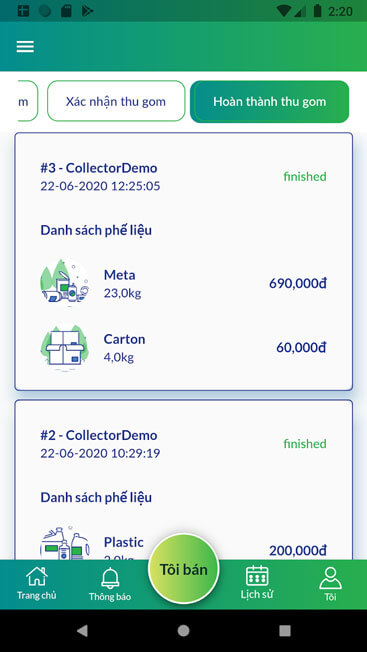Switch to Xác nhận thu gom tab
367x652 pixels.
[x=116, y=101]
